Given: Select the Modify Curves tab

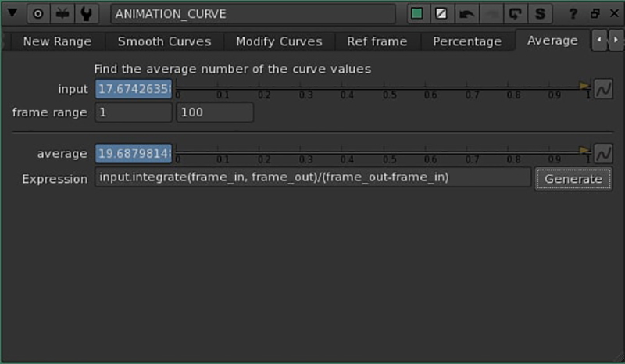Looking at the screenshot, I should (x=279, y=41).
